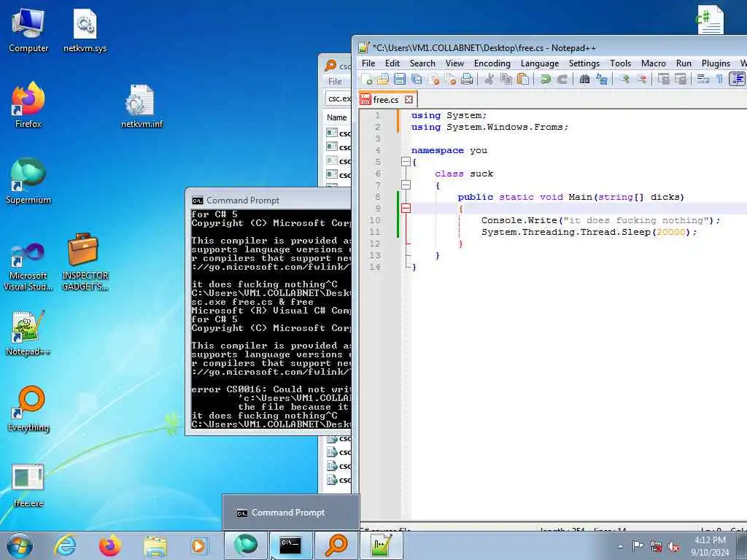747x560 pixels.
Task: Click the Command Prompt taskbar button
Action: coord(290,545)
